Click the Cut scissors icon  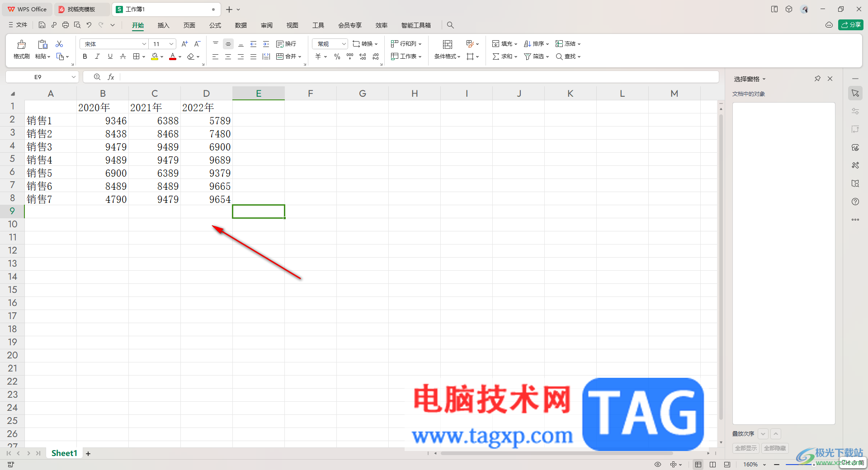59,44
